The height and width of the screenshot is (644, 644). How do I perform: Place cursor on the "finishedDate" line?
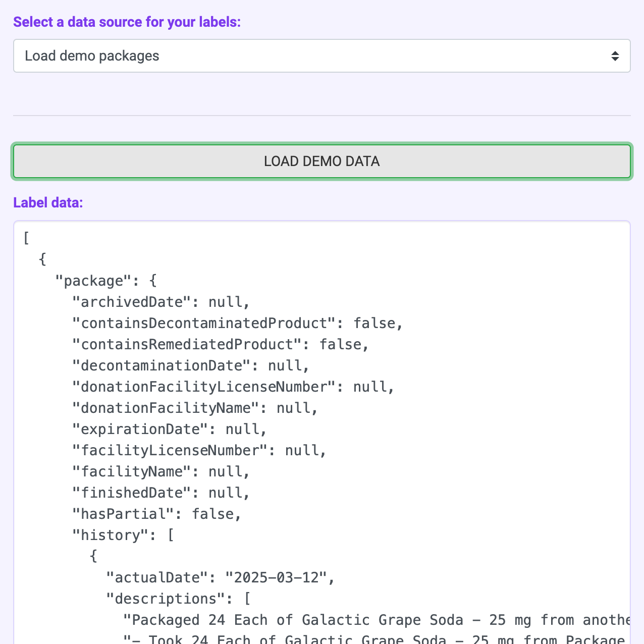160,493
